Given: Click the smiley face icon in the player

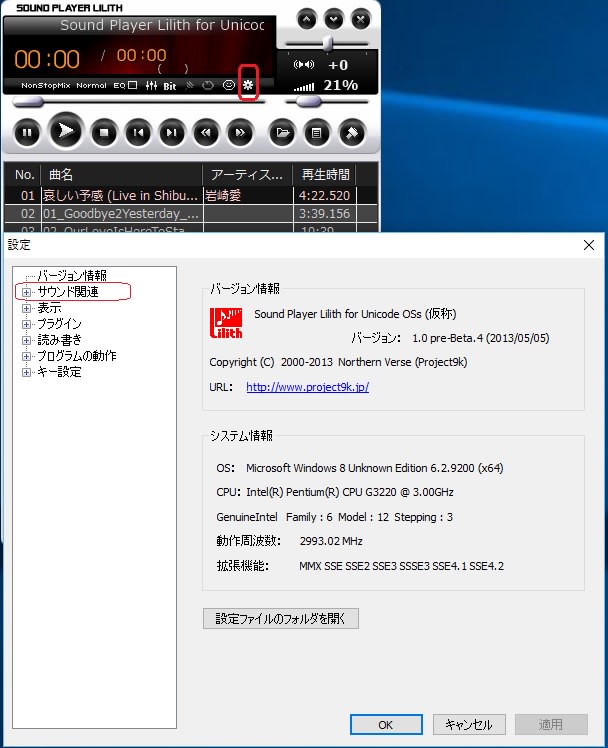Looking at the screenshot, I should coord(229,85).
